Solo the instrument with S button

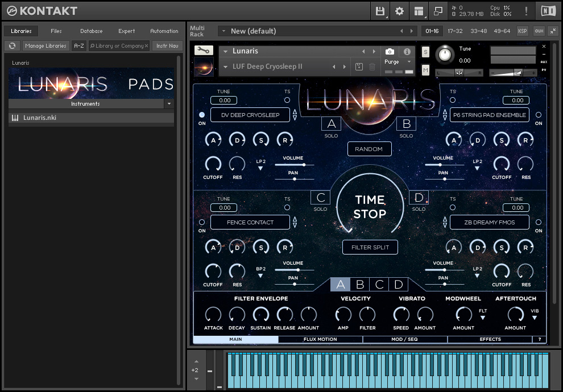pos(425,52)
